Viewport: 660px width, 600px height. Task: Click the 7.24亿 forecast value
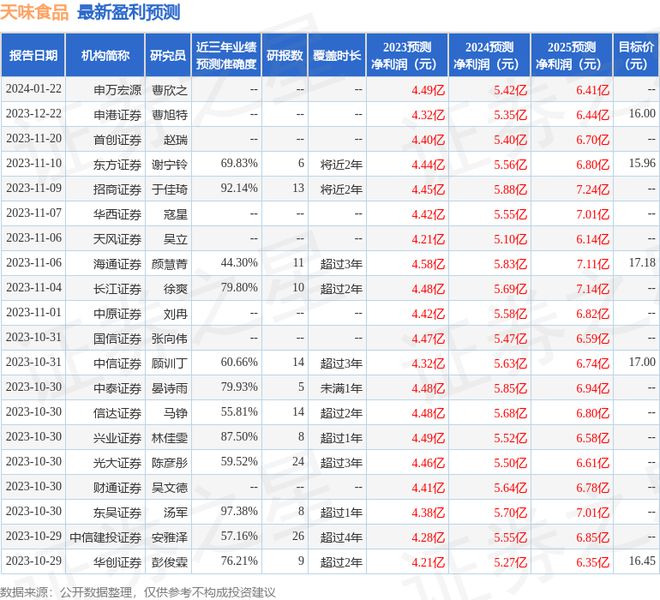593,189
